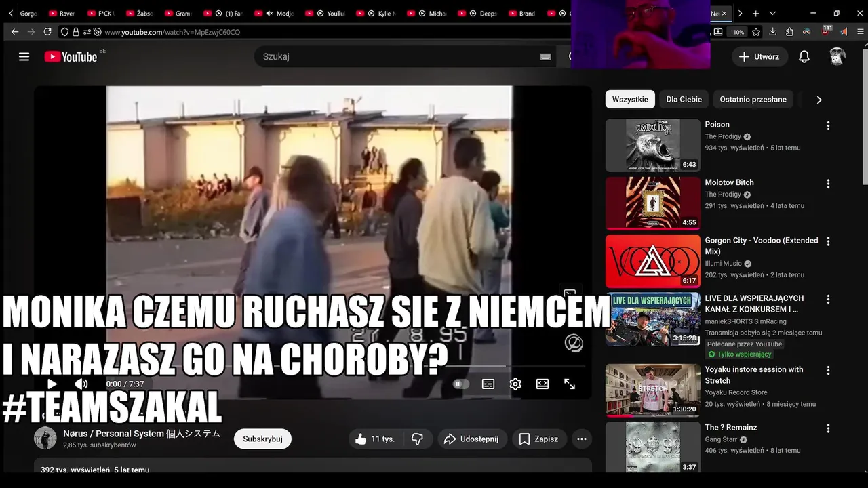Select the Ostatnio przesłane filter chip
The width and height of the screenshot is (868, 488).
coord(753,100)
